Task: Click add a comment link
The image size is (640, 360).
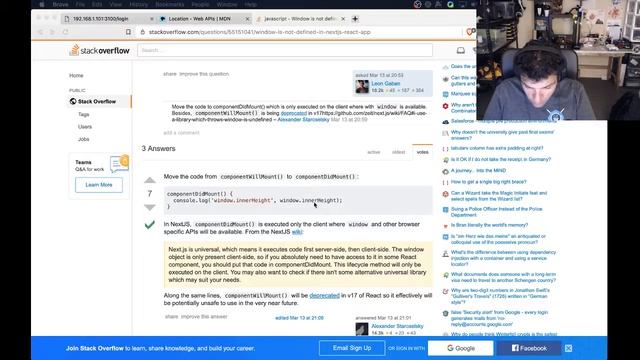Action: pos(182,133)
